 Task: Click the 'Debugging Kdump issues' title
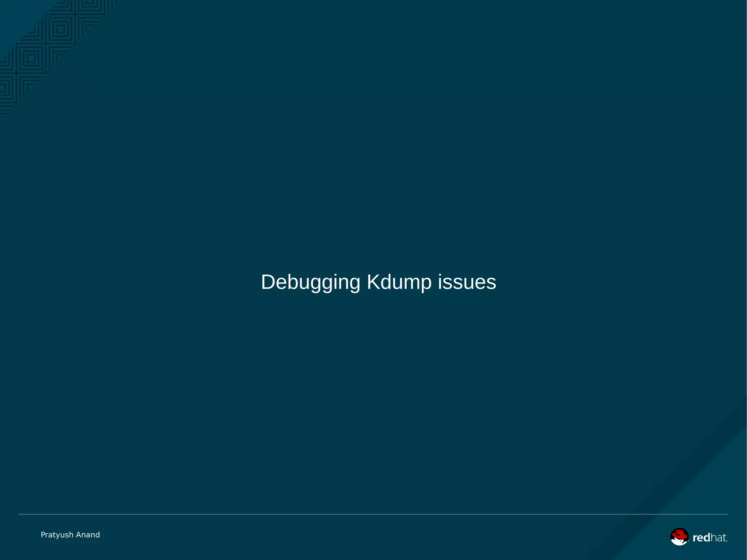coord(379,282)
